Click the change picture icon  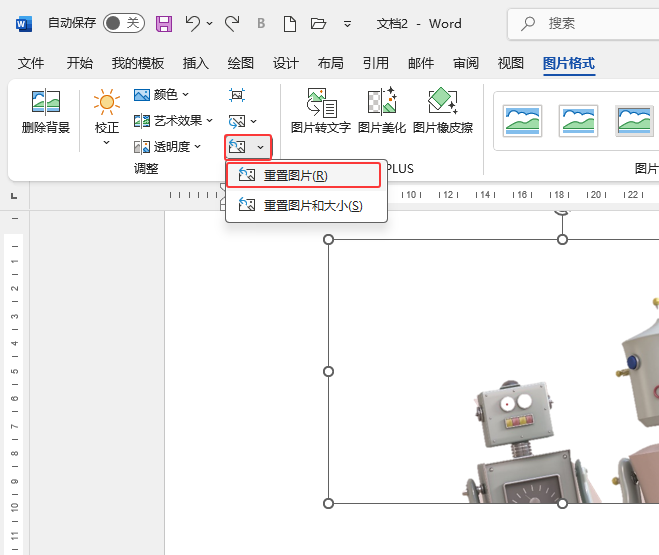[x=237, y=121]
